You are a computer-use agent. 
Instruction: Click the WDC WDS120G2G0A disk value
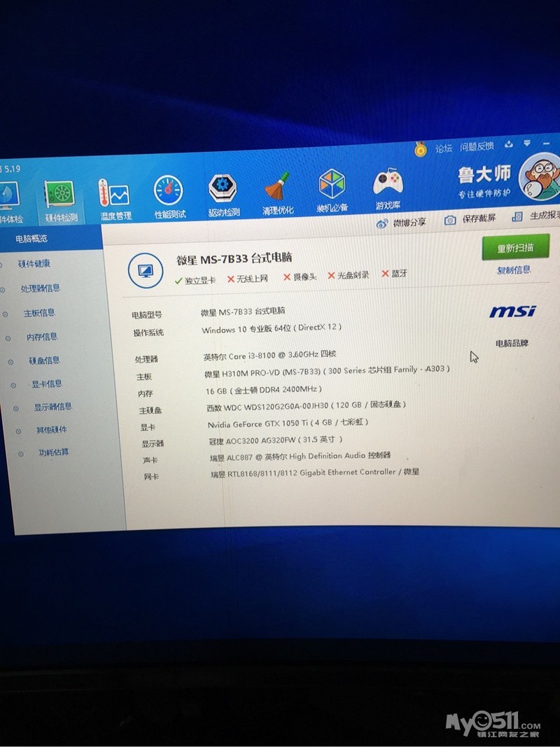307,406
